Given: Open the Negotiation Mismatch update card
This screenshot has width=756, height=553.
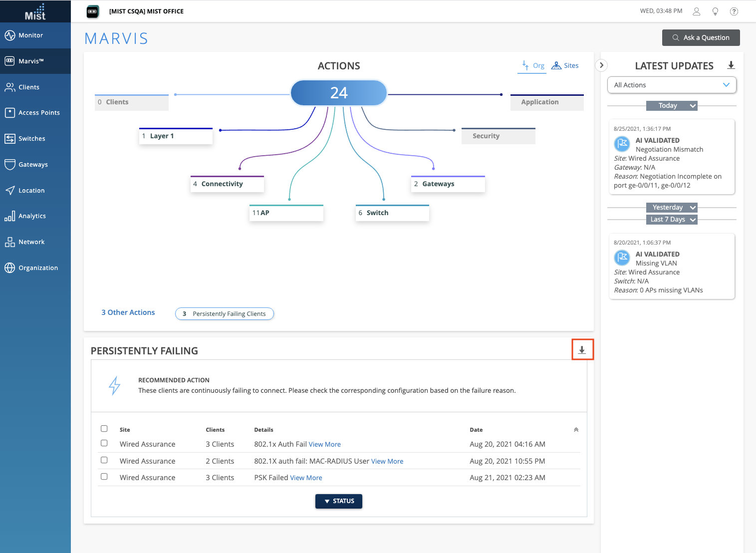Looking at the screenshot, I should click(x=672, y=157).
